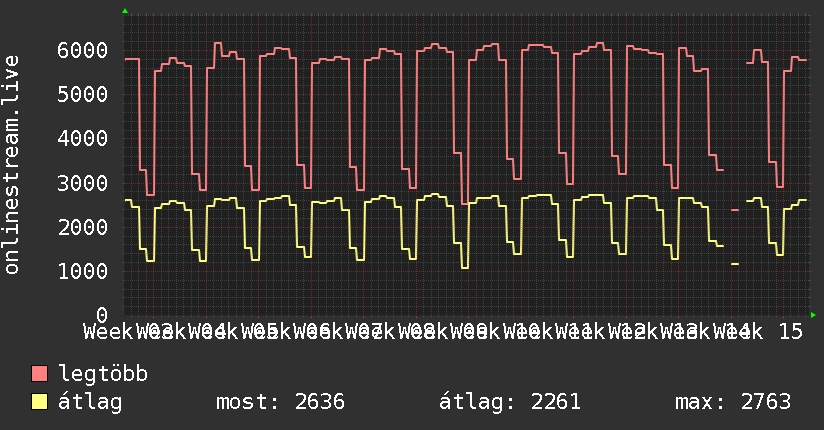Click the 4000 y-axis label

tap(83, 139)
